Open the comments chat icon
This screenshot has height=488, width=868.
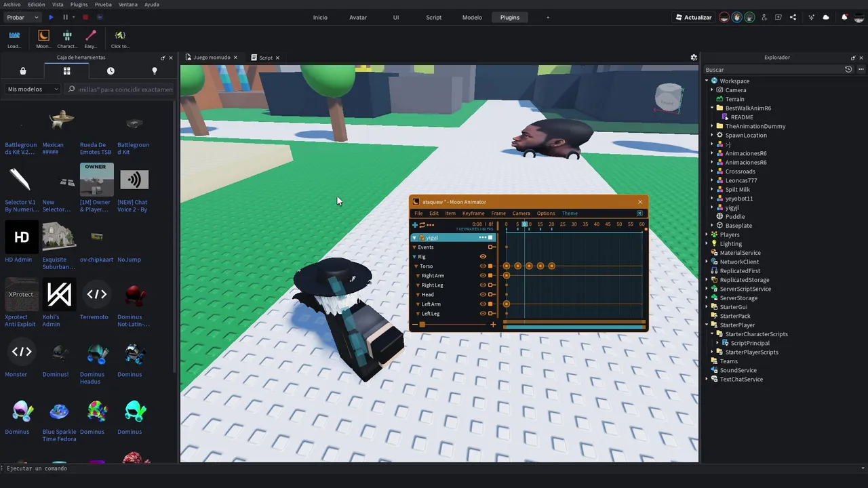778,17
